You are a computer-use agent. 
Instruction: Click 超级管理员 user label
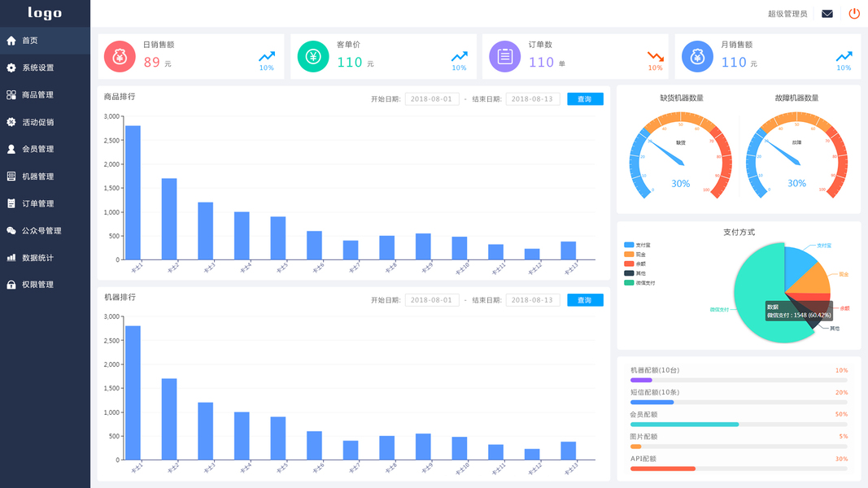coord(787,14)
